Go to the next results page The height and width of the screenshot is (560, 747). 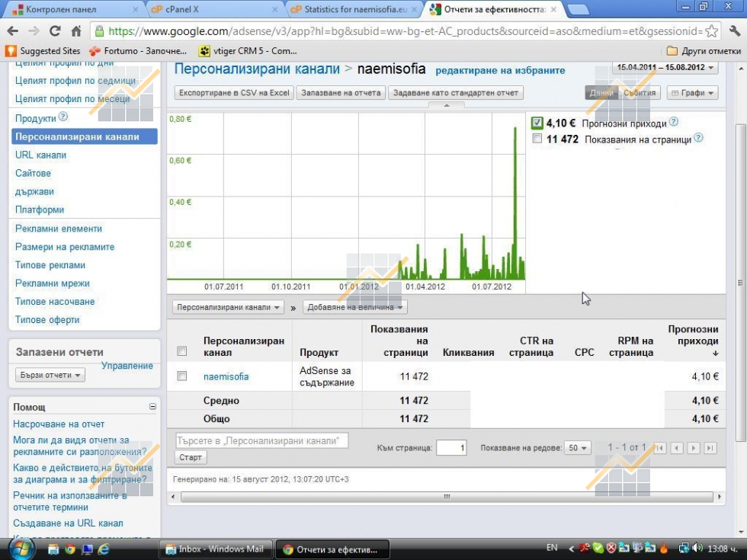click(x=694, y=448)
